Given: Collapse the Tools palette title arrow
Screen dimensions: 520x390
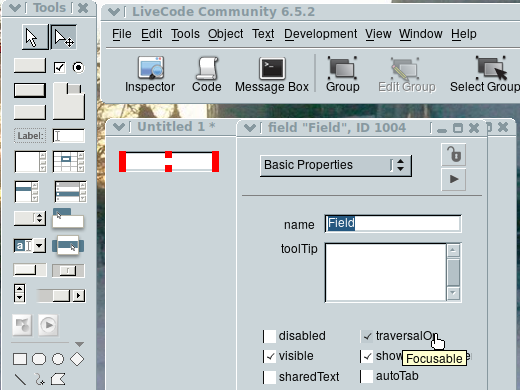Looking at the screenshot, I should pos(15,8).
